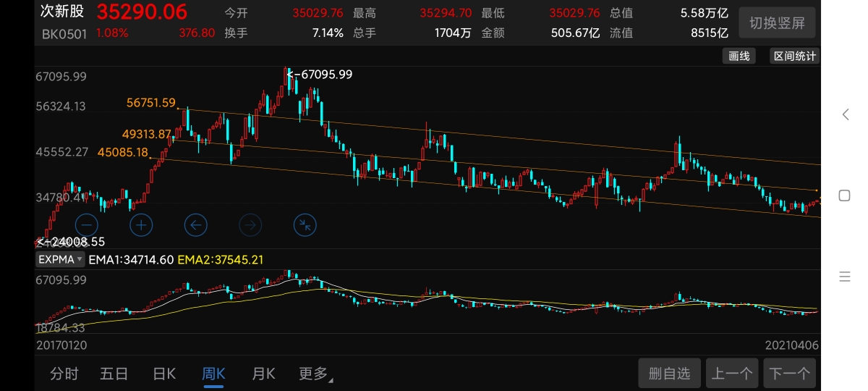This screenshot has width=868, height=391.
Task: Tap the Android home square icon
Action: (x=844, y=195)
